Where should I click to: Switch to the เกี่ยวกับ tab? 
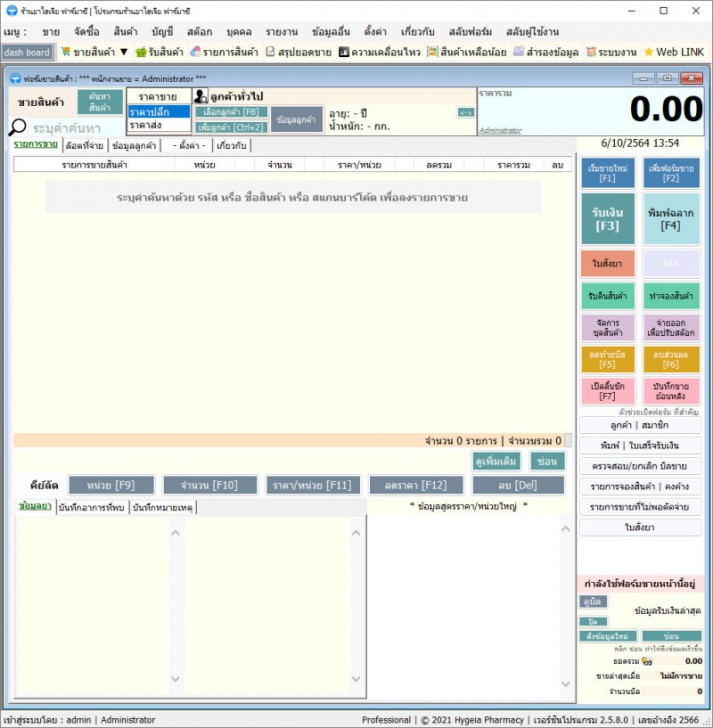[x=231, y=145]
